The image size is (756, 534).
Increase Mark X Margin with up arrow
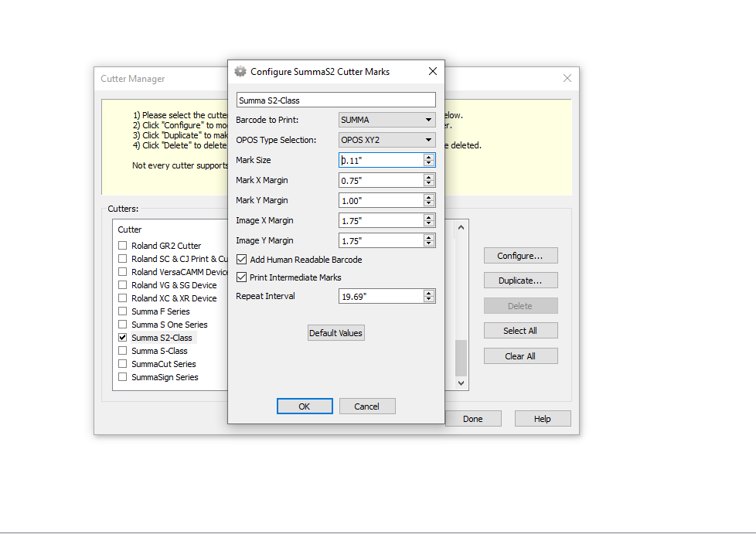428,177
